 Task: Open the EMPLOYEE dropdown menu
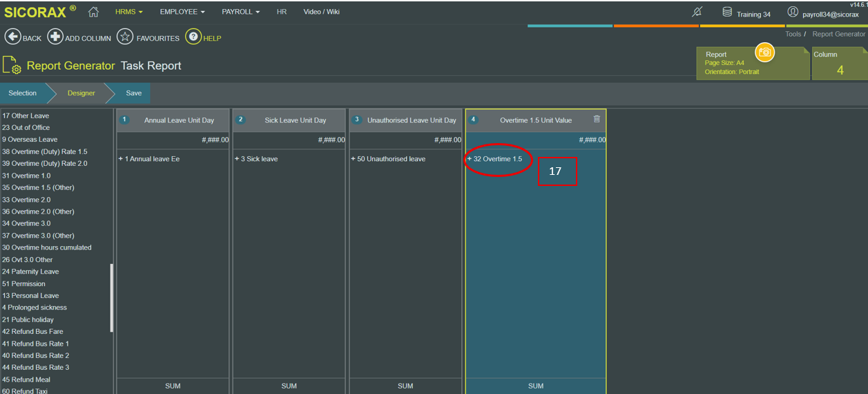click(x=182, y=12)
